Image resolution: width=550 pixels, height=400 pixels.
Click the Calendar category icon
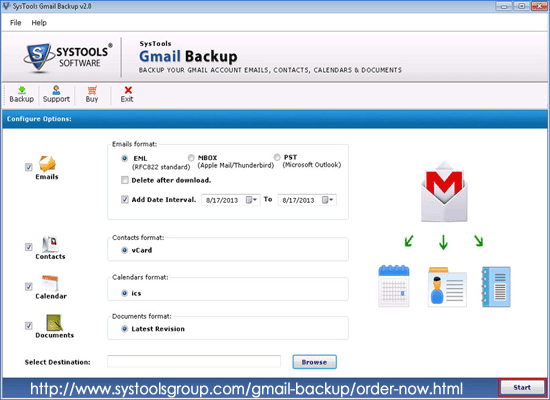point(50,284)
